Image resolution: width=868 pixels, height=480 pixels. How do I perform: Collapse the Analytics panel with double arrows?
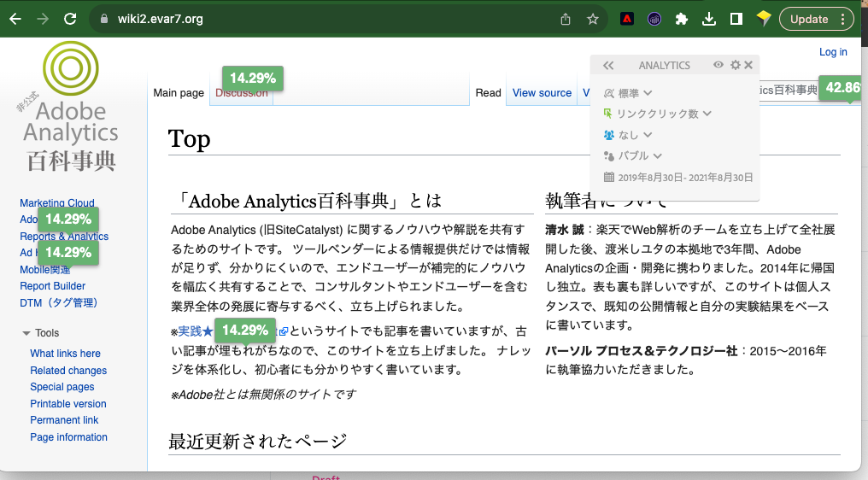(x=608, y=65)
